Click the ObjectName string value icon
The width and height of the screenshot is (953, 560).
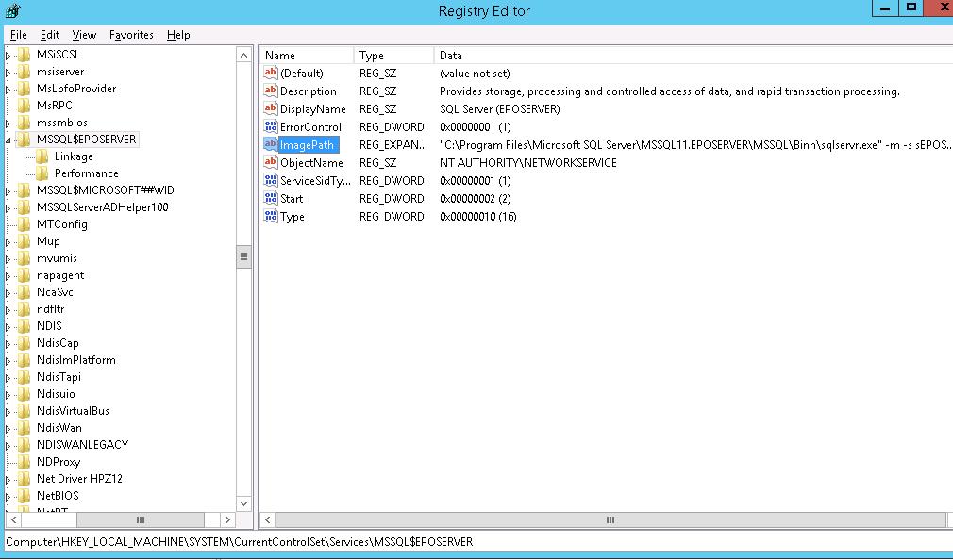pos(271,163)
